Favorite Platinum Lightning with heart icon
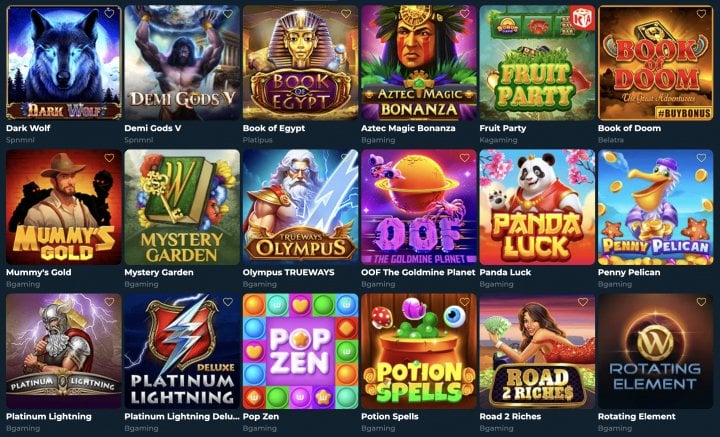The image size is (720, 437). [109, 302]
